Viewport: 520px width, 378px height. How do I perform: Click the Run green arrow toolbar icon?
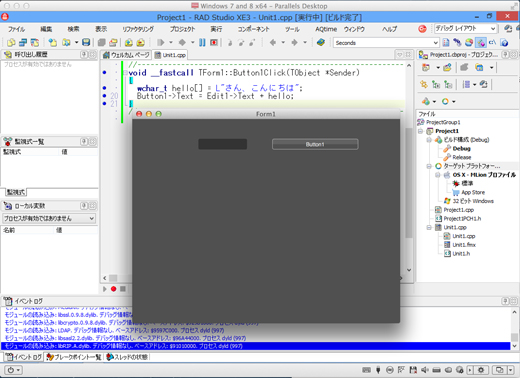161,42
